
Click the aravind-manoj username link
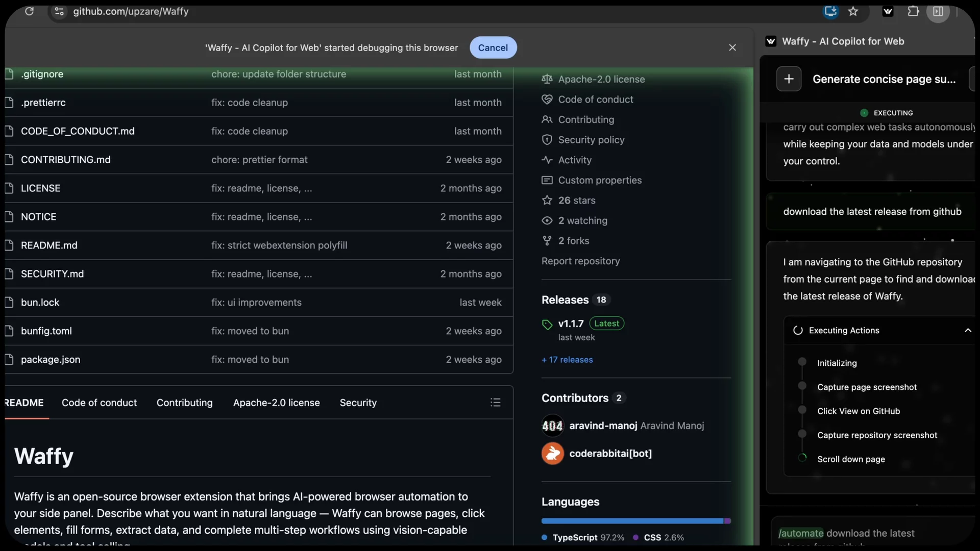[603, 425]
